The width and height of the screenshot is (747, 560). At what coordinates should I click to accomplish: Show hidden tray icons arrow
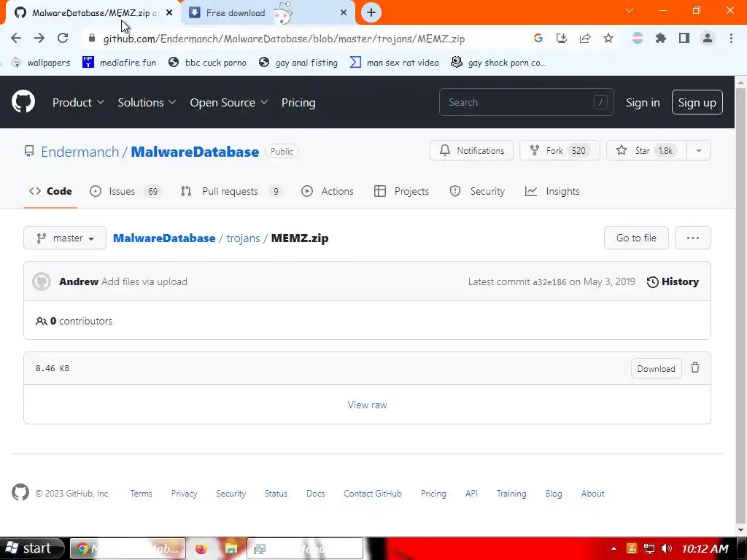(614, 548)
